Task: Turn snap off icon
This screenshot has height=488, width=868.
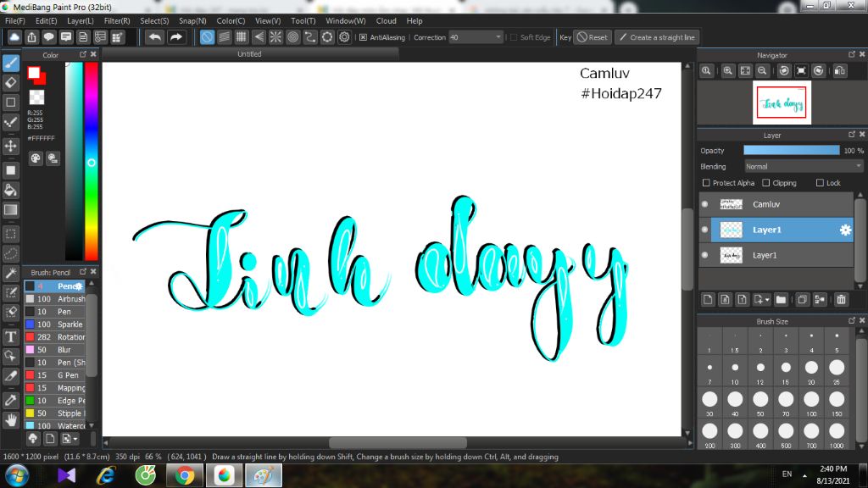Action: coord(207,37)
